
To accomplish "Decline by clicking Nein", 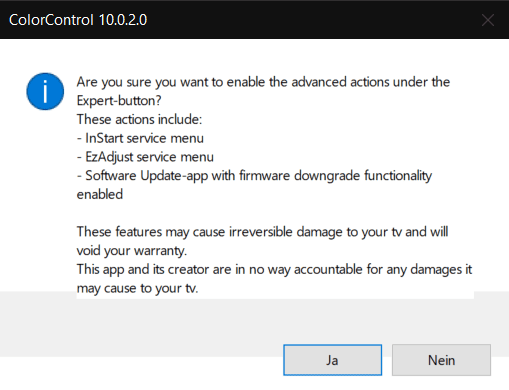I will [441, 360].
